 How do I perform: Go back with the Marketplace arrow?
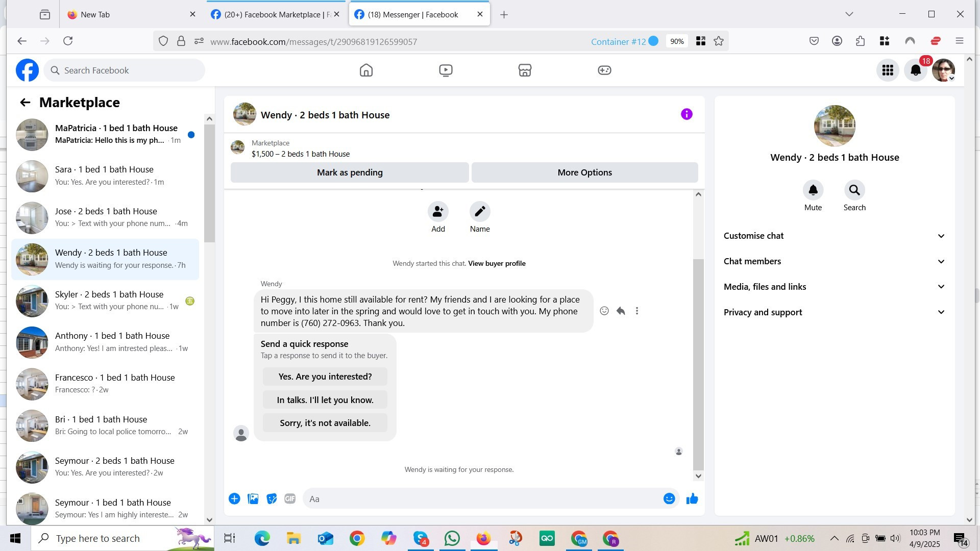point(25,103)
